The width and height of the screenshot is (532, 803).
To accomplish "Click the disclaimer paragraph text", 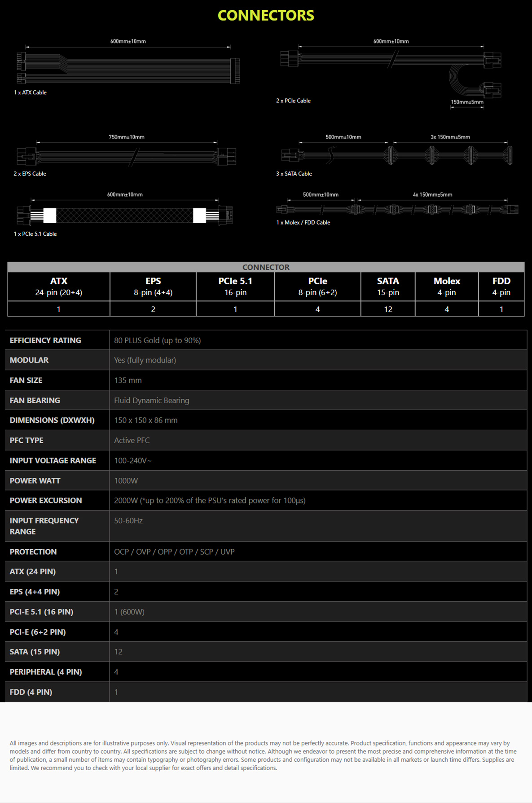I will [x=263, y=755].
